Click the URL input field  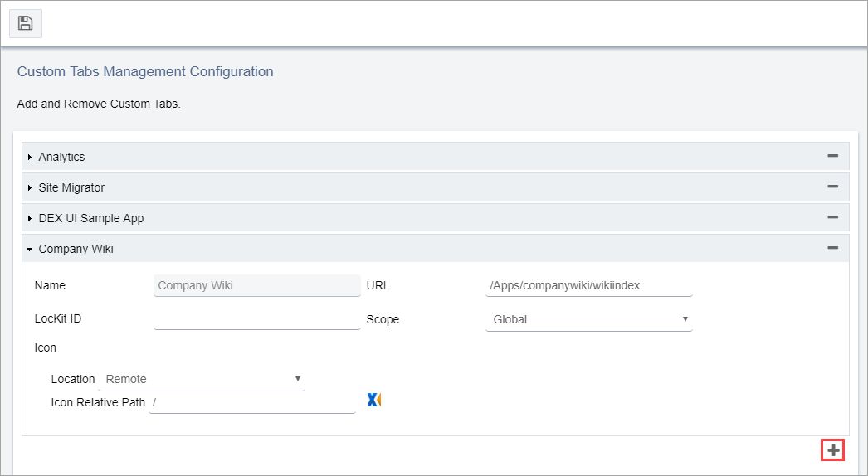pyautogui.click(x=589, y=285)
